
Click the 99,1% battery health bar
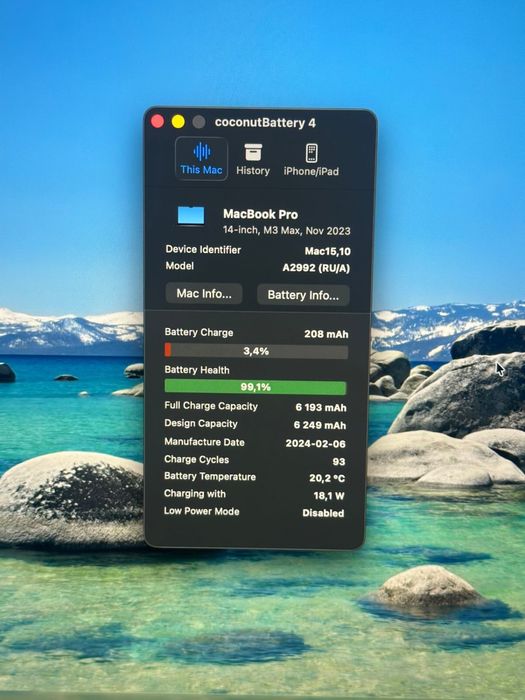(x=255, y=387)
